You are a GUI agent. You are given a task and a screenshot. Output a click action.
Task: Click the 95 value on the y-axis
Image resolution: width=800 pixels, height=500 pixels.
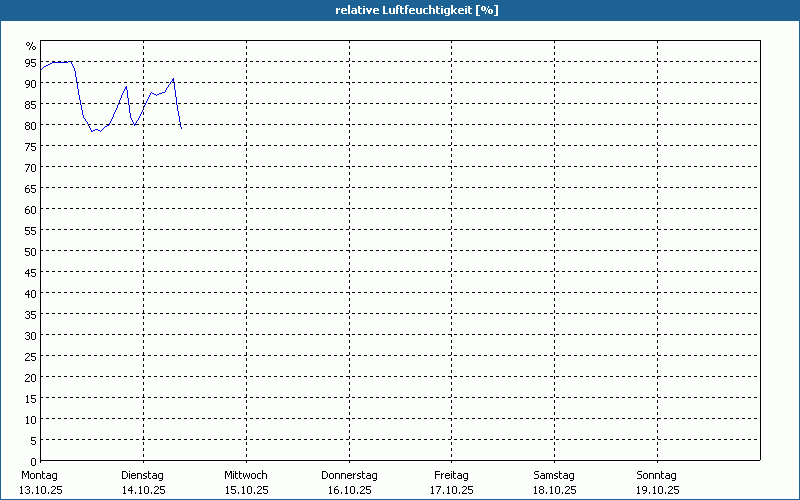(x=31, y=62)
